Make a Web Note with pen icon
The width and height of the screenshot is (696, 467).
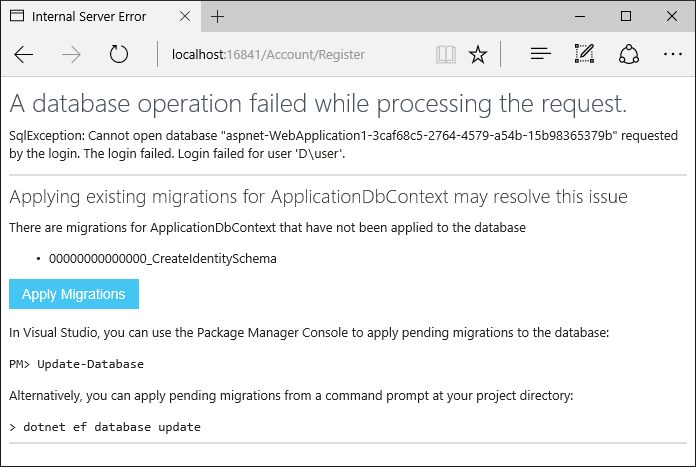click(584, 54)
